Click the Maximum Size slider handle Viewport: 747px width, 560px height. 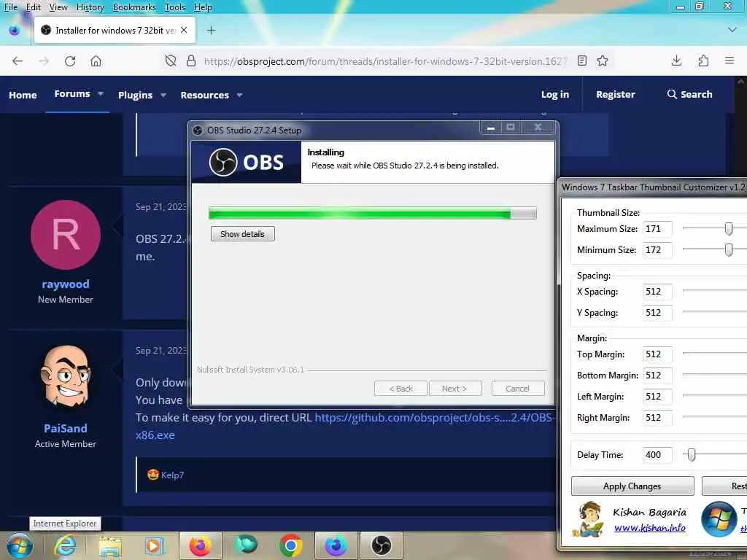point(729,228)
